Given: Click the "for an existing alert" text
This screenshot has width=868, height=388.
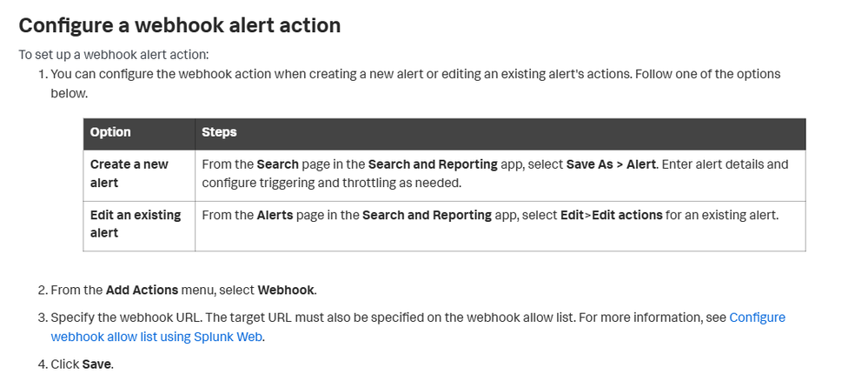Looking at the screenshot, I should tap(720, 215).
